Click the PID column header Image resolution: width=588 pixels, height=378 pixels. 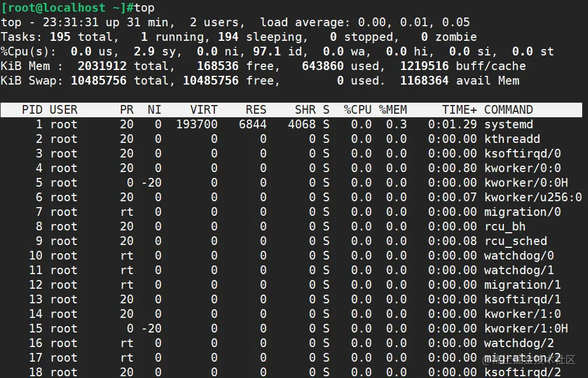32,110
